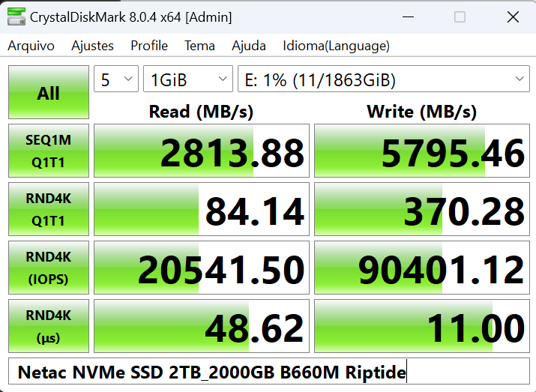This screenshot has width=536, height=392.
Task: Click the RND4K (IOPS) test button
Action: [49, 268]
